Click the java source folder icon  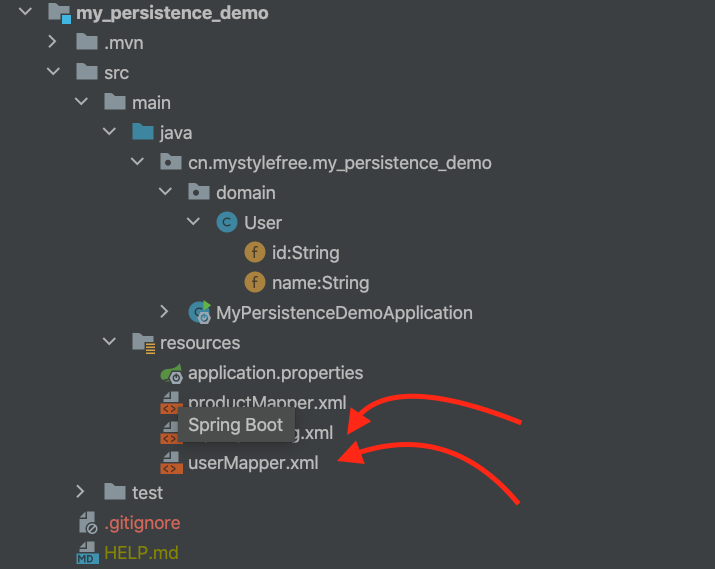143,133
